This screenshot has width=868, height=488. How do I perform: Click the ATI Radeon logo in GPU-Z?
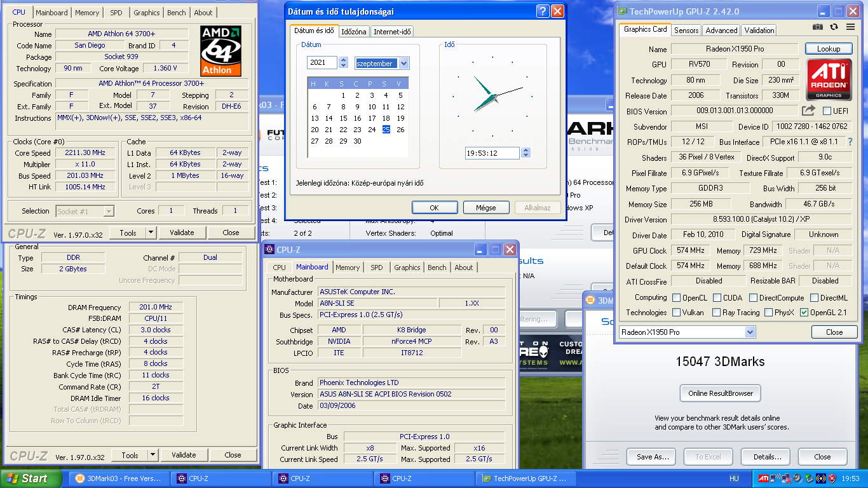pos(829,79)
